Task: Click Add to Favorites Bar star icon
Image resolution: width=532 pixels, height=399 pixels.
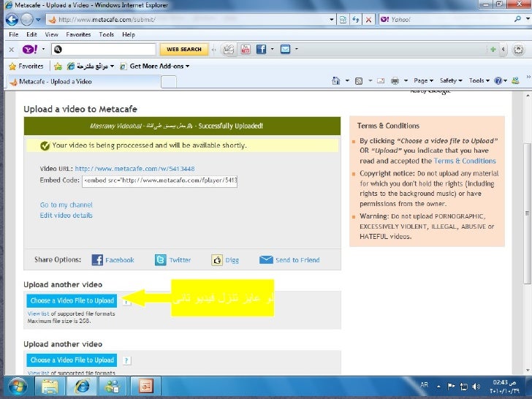Action: tap(58, 66)
